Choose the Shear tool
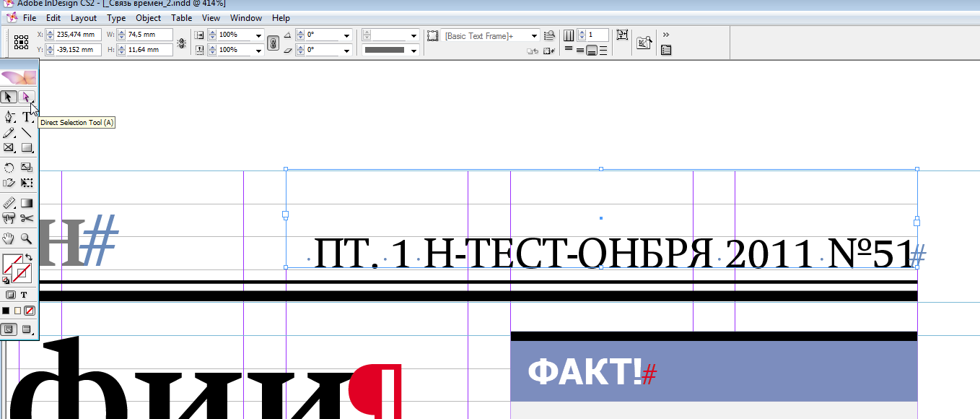980x419 pixels. coord(9,183)
